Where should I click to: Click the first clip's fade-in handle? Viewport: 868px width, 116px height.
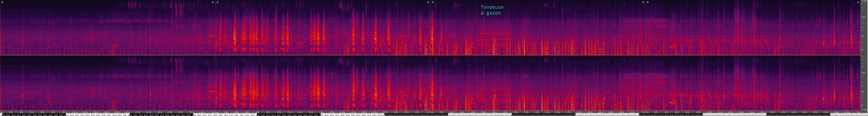[2, 2]
